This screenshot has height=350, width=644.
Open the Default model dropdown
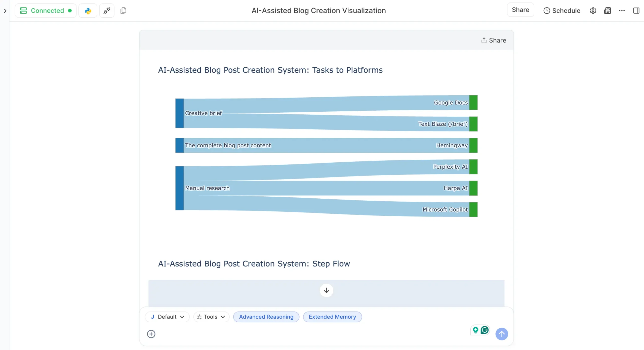pos(167,317)
